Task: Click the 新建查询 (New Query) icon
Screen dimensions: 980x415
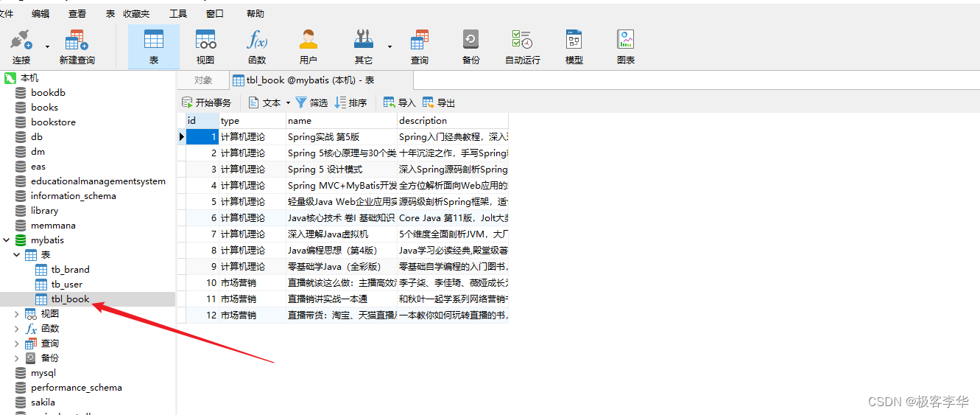Action: tap(77, 47)
